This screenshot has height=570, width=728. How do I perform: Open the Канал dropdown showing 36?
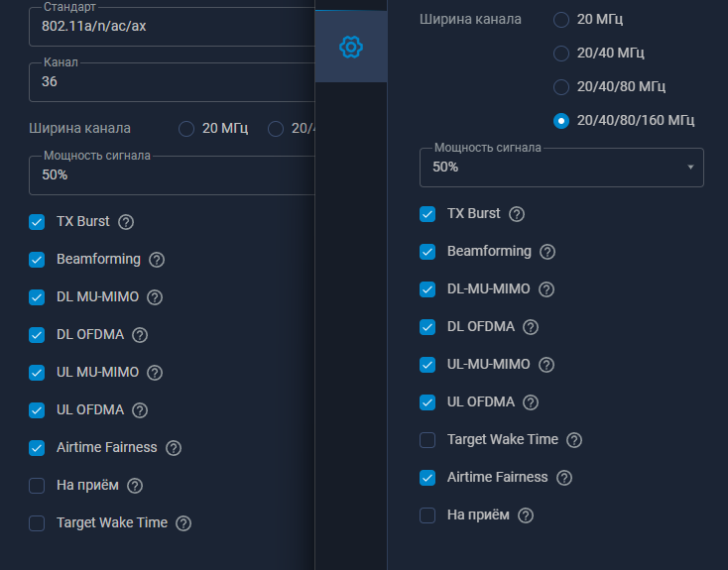[x=169, y=82]
